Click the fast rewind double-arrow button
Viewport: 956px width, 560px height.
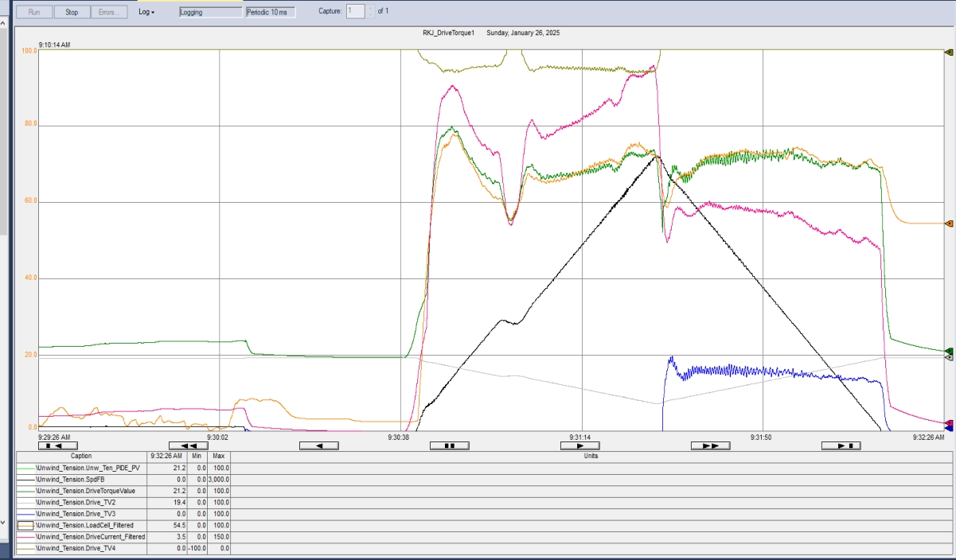[x=189, y=445]
